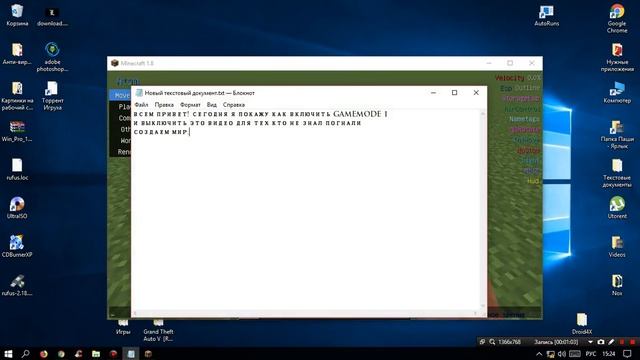Open the Справка menu in Notepad
The width and height of the screenshot is (640, 360).
(234, 105)
